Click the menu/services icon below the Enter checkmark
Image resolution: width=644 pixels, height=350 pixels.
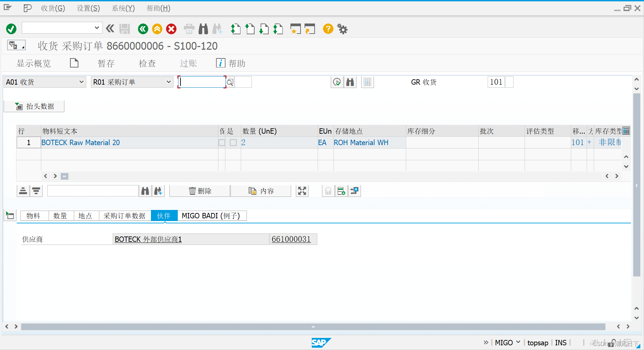(x=16, y=45)
